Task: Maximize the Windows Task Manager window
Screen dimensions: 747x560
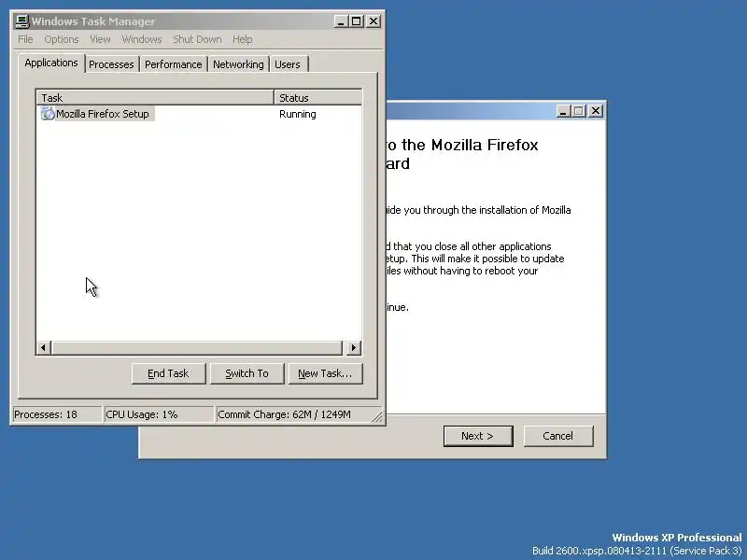Action: pos(357,21)
